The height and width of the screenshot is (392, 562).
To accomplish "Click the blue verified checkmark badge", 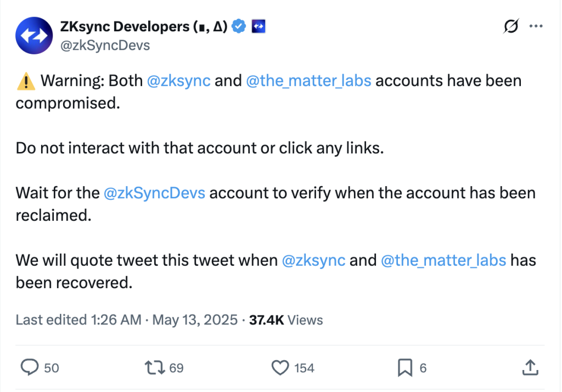I will pos(238,26).
